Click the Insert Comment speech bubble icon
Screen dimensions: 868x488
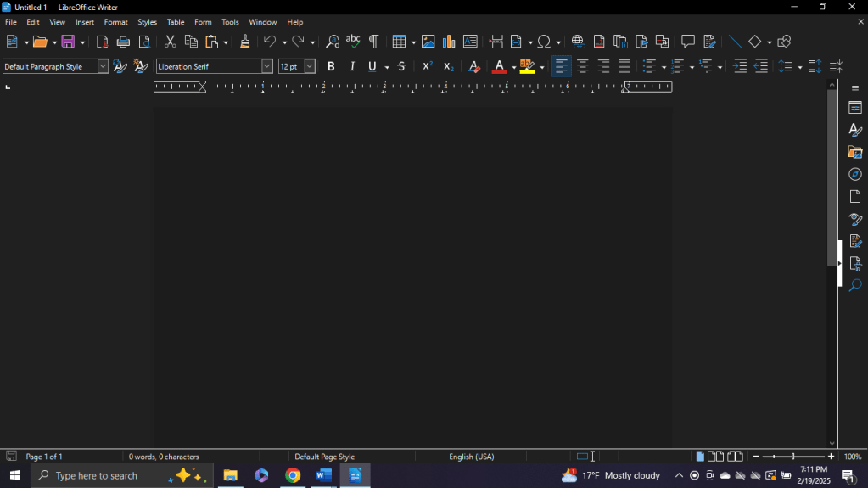[x=688, y=42]
